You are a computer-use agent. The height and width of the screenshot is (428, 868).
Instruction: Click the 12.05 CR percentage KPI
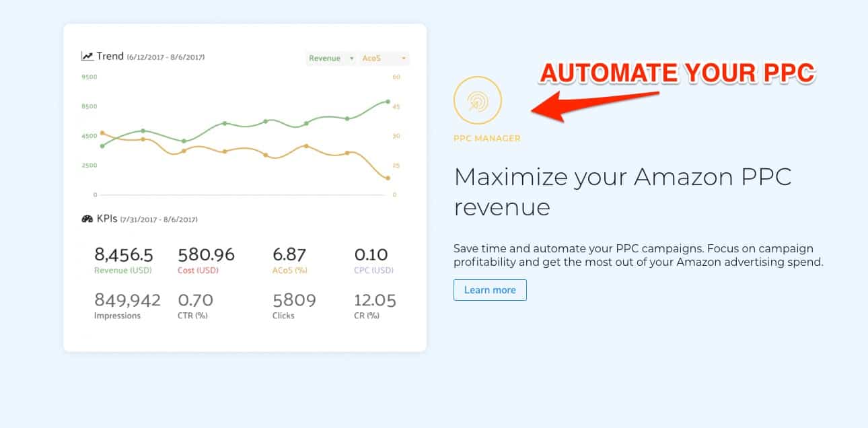pos(375,300)
